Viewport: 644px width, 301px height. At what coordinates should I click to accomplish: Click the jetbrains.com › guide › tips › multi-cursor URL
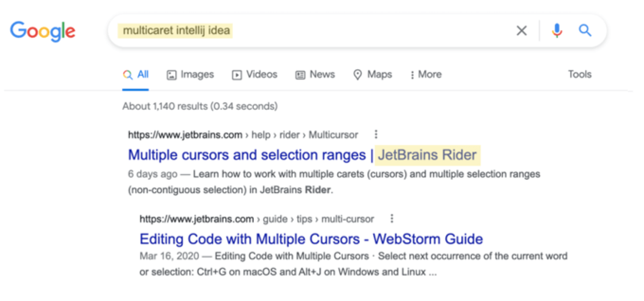257,219
